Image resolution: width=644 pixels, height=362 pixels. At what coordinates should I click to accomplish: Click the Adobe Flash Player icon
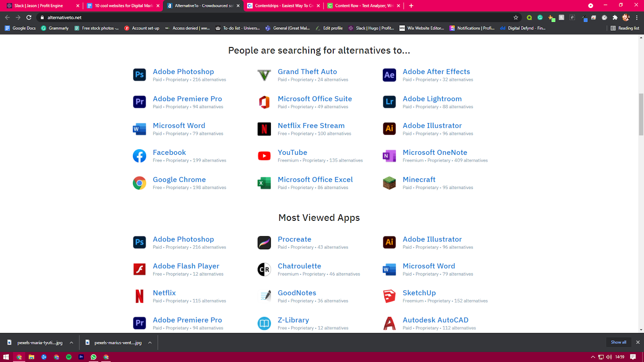(x=139, y=269)
